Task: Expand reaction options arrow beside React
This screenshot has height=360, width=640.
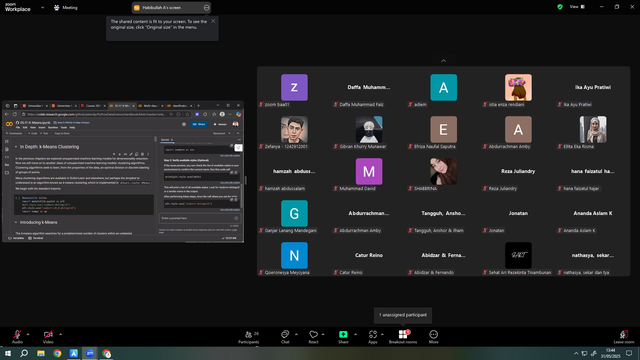Action: (x=323, y=334)
